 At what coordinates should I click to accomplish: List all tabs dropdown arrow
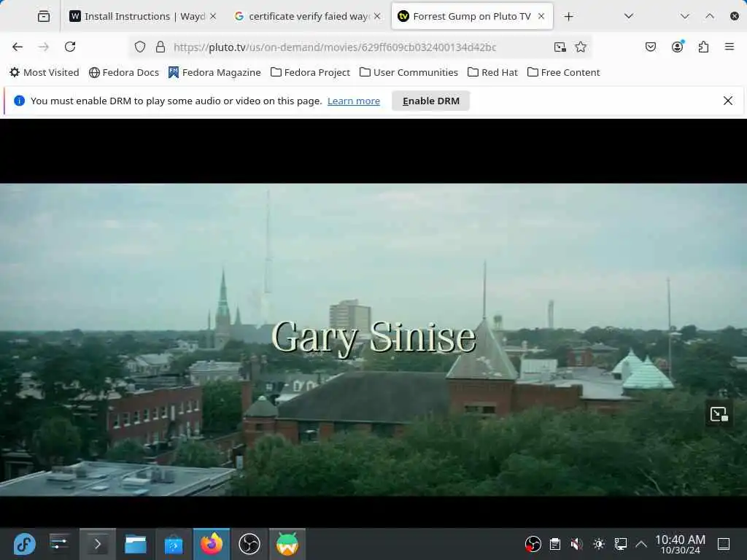pyautogui.click(x=629, y=16)
